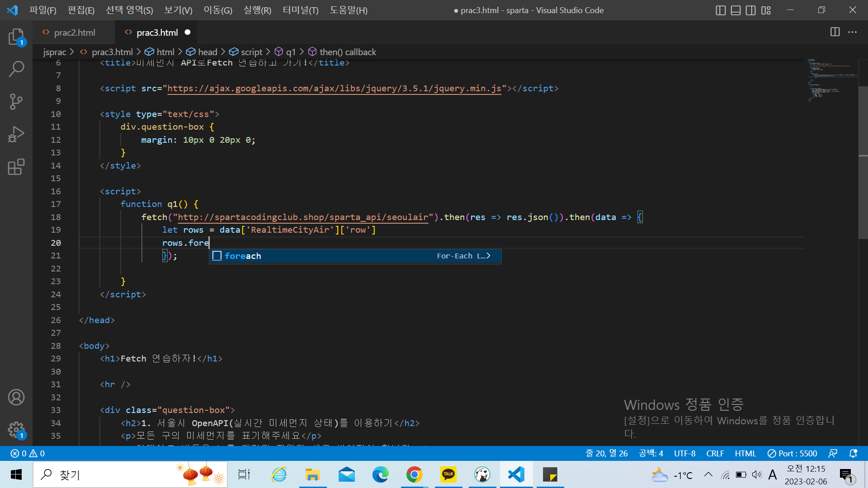Toggle the primary side bar layout
The height and width of the screenshot is (488, 868).
pyautogui.click(x=721, y=10)
